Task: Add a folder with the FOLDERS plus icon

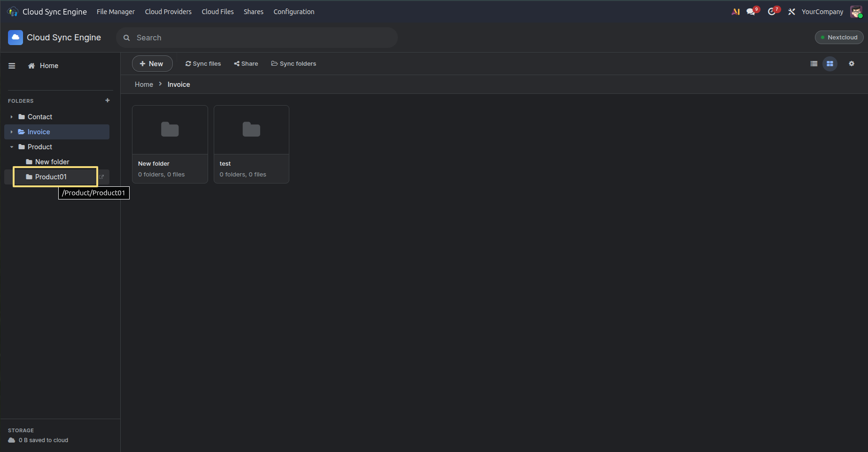Action: point(108,100)
